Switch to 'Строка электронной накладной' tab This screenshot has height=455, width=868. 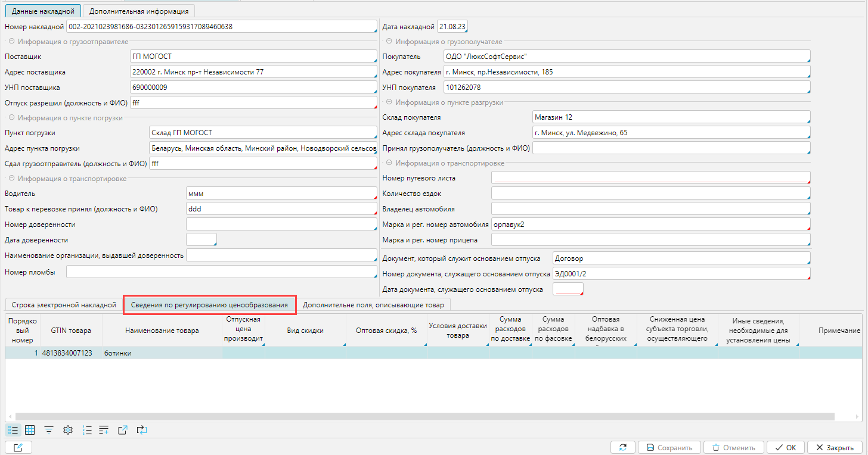point(64,305)
